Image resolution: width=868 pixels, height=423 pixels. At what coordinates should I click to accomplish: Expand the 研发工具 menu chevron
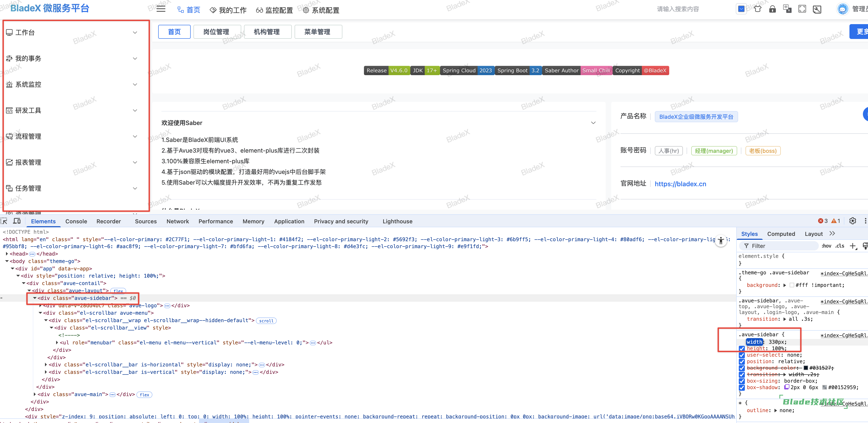[135, 110]
